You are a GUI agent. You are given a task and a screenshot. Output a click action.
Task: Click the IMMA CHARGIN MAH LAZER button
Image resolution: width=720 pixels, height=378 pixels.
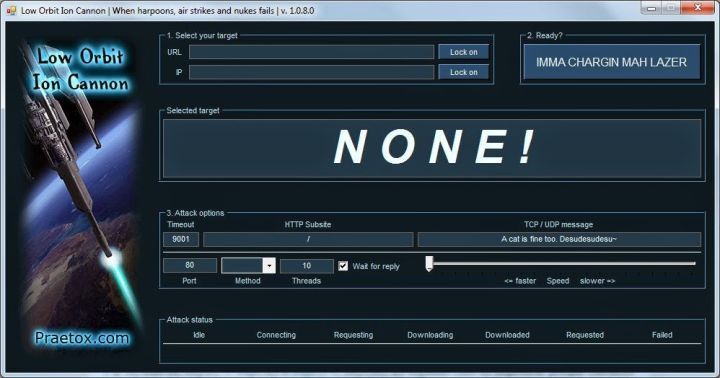click(x=612, y=62)
